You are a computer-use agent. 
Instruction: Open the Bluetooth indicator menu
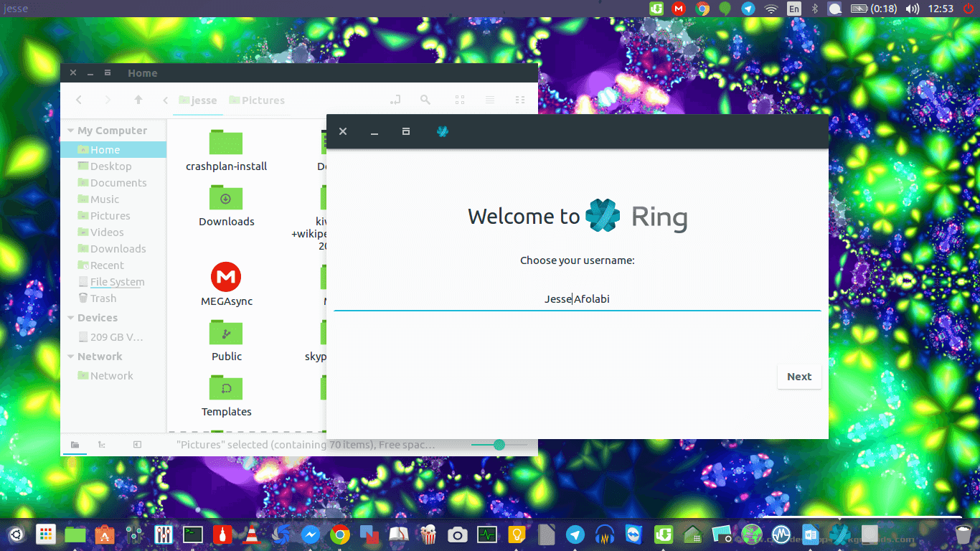click(x=814, y=9)
